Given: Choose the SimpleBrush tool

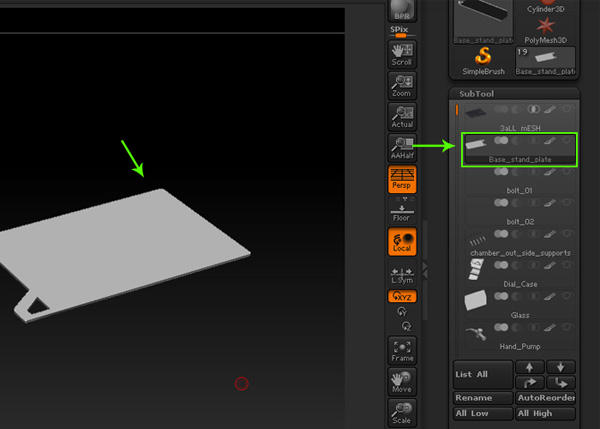Looking at the screenshot, I should pos(482,60).
